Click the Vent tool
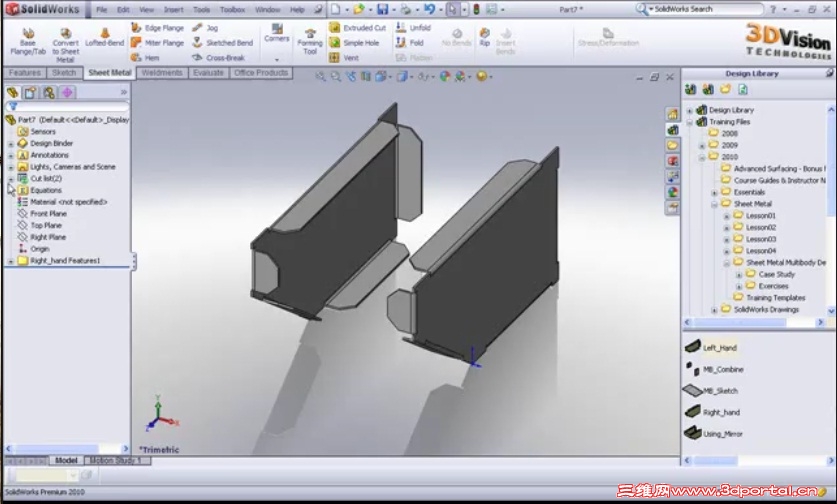This screenshot has height=504, width=837. [x=344, y=58]
